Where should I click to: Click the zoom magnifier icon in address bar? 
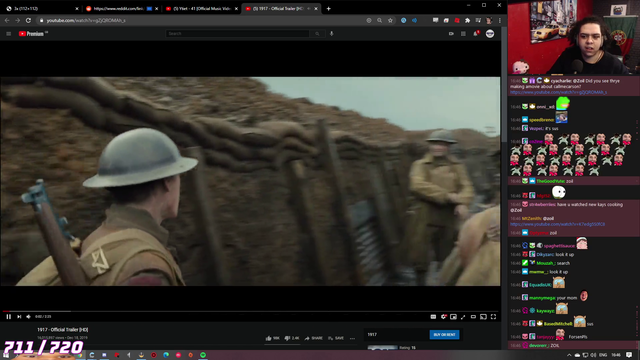[x=380, y=20]
